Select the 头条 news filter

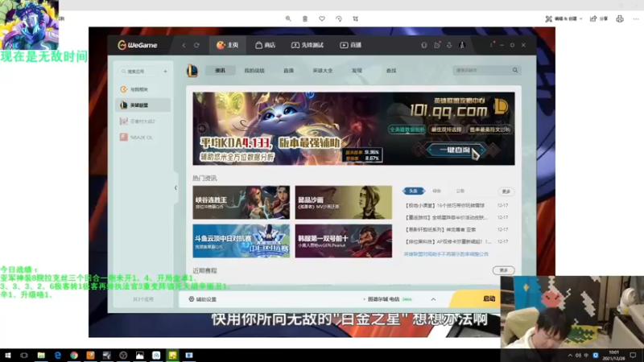click(414, 191)
